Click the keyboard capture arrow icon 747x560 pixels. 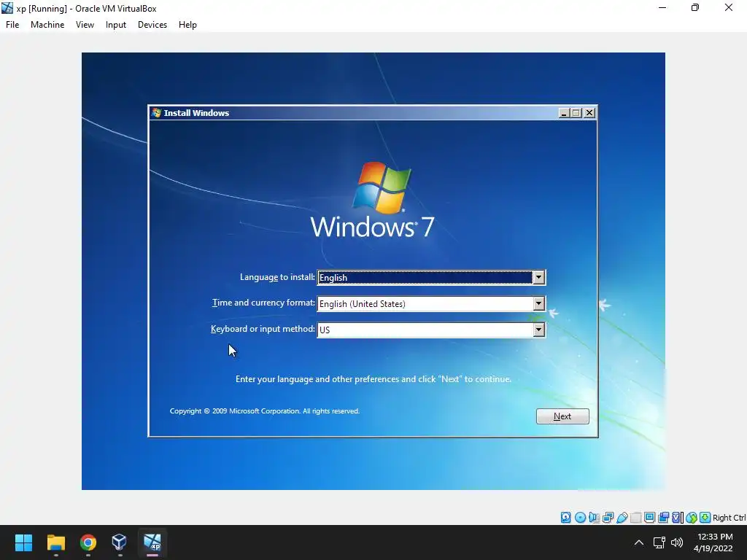pos(705,518)
